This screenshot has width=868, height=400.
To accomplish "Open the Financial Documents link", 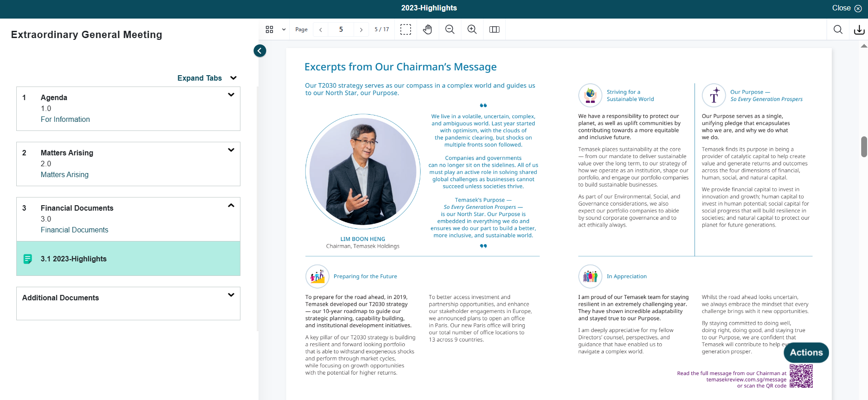I will point(75,230).
